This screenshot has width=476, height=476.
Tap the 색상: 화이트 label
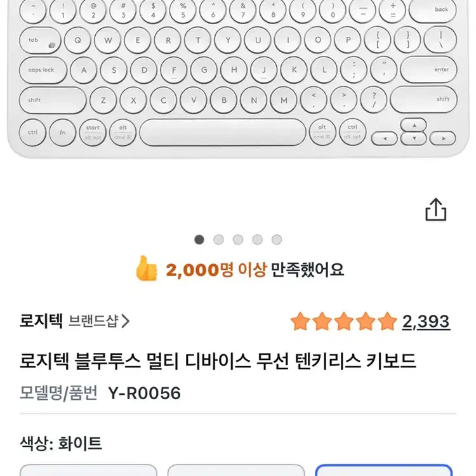pyautogui.click(x=62, y=443)
